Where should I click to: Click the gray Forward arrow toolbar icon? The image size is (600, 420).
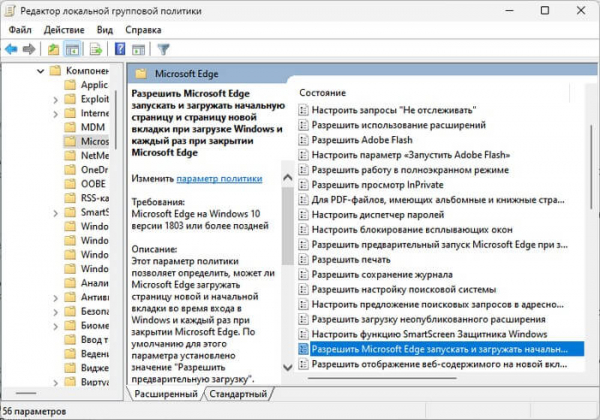[x=29, y=49]
